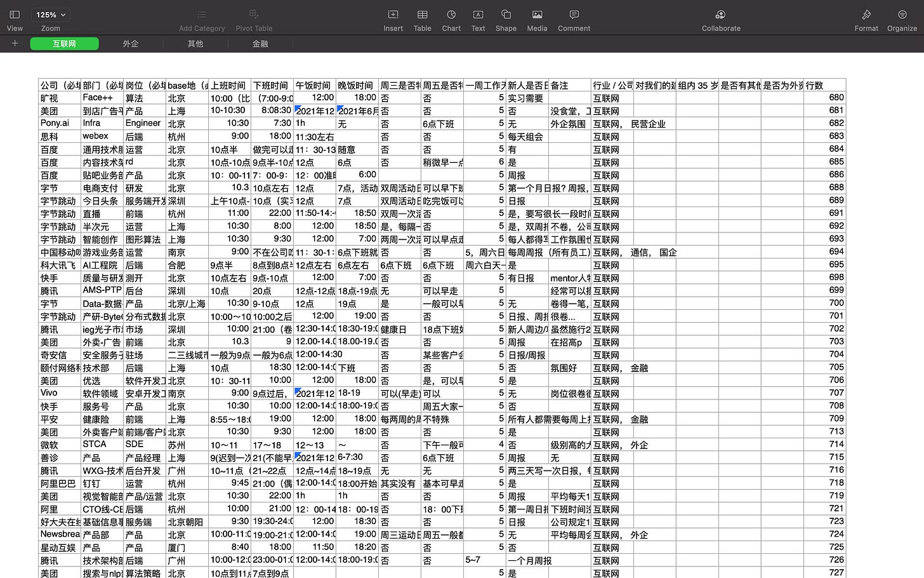
Task: Select the 行数 header cell
Action: [825, 85]
